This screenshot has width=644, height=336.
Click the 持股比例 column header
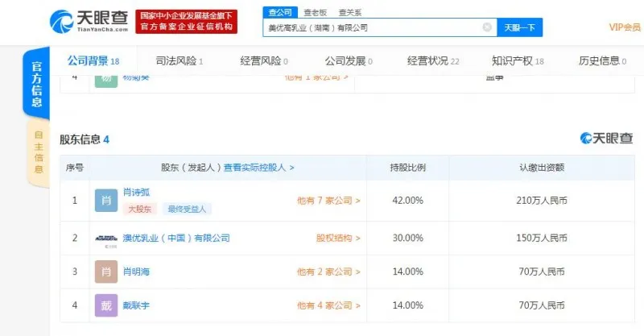pos(408,168)
